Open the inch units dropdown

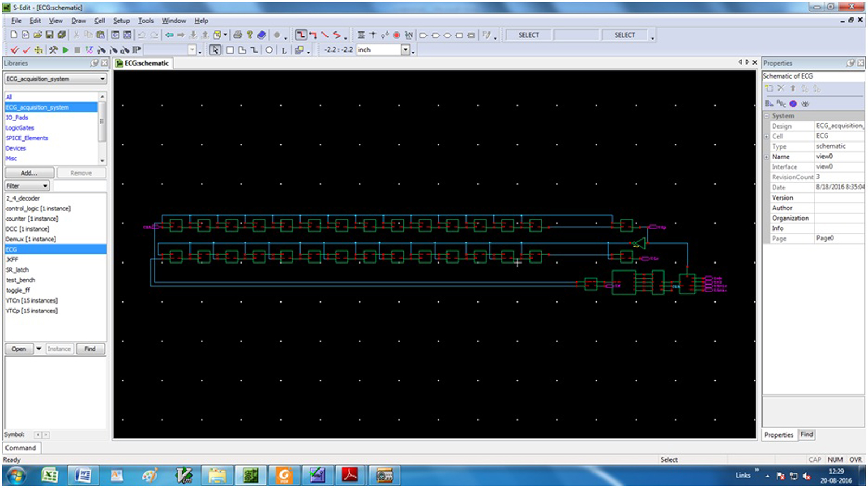(x=405, y=50)
